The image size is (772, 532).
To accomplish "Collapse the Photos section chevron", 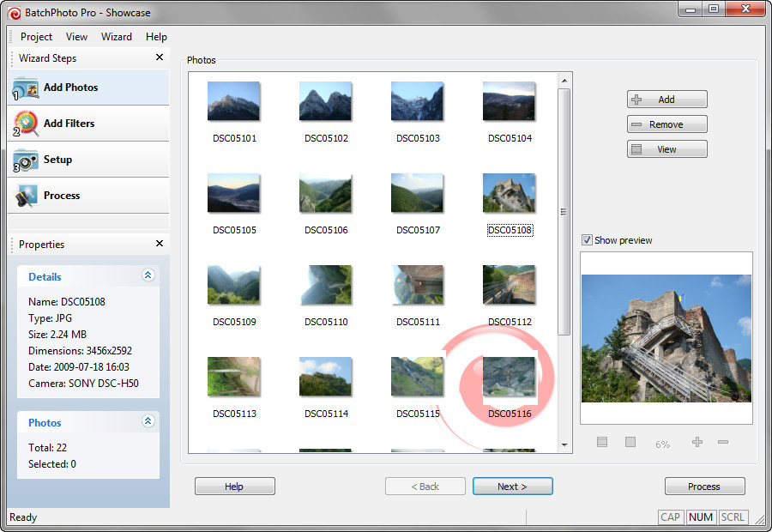I will [x=148, y=421].
